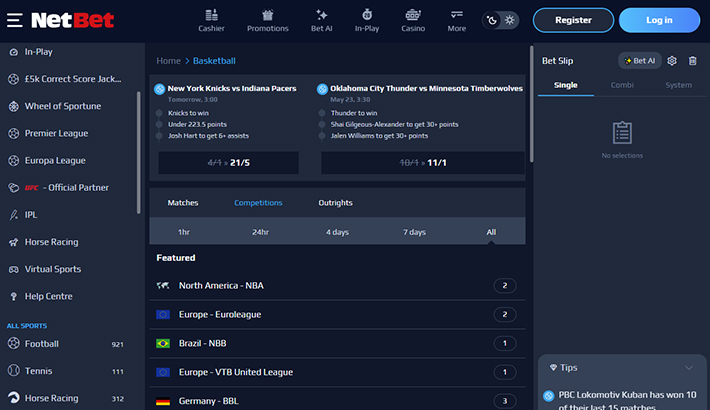Click the Log in button
The width and height of the screenshot is (710, 410).
pyautogui.click(x=659, y=20)
